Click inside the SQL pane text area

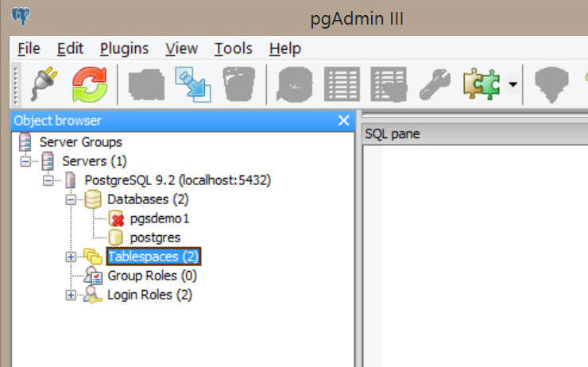(x=475, y=255)
